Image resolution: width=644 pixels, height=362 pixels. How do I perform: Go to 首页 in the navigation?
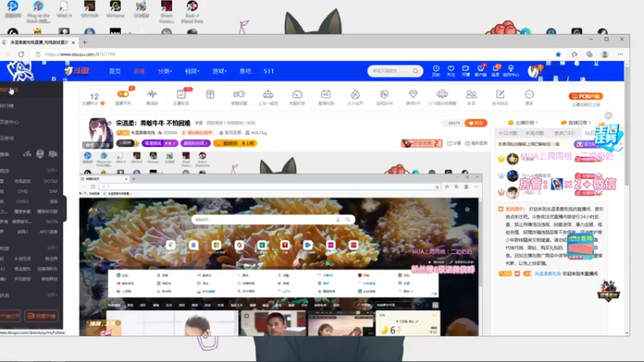[114, 71]
